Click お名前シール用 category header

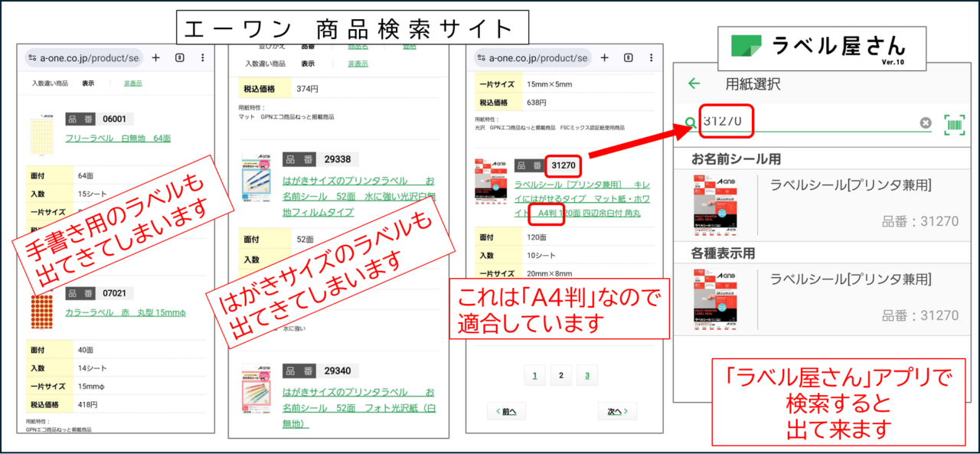pyautogui.click(x=736, y=159)
